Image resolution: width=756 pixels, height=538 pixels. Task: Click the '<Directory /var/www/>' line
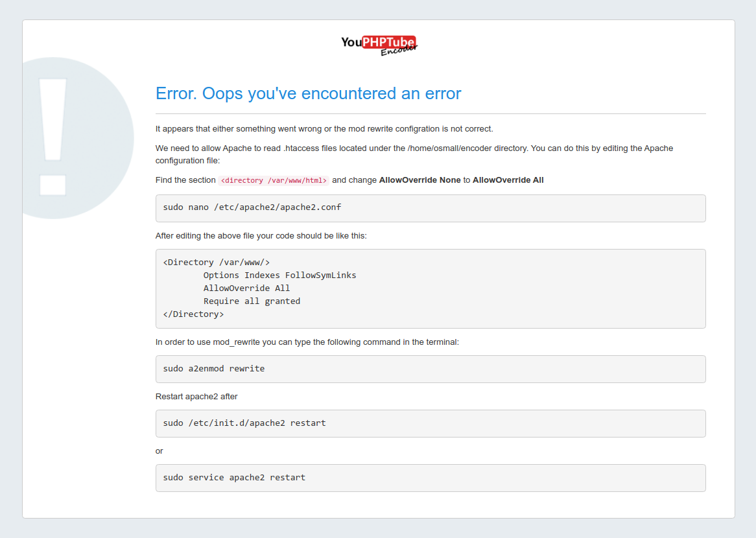[217, 263]
